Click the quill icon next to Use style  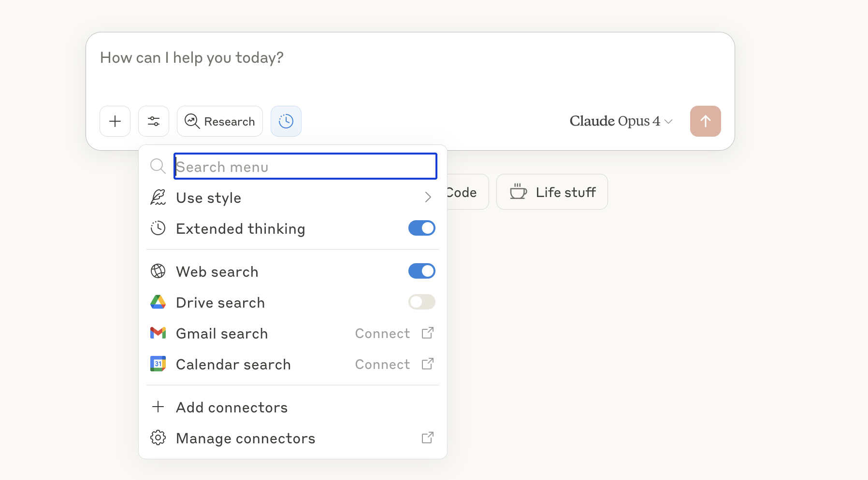tap(158, 197)
